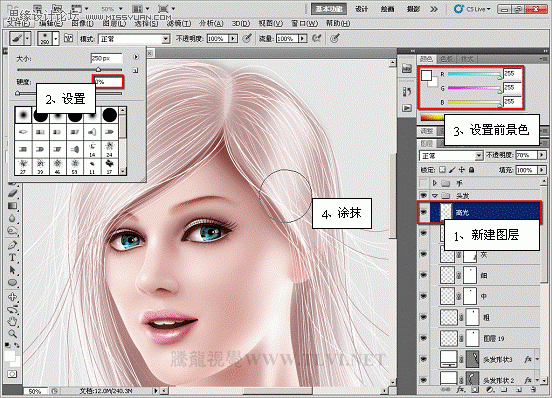Screen dimensions: 552x398
Task: Click the foreground color swatch in Color panel
Action: [x=427, y=75]
